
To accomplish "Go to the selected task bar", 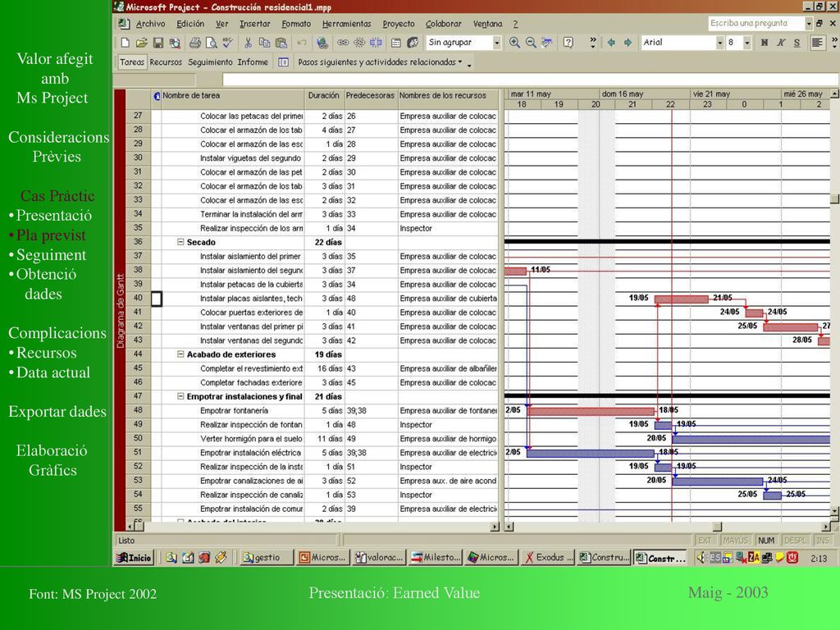I will pyautogui.click(x=547, y=43).
